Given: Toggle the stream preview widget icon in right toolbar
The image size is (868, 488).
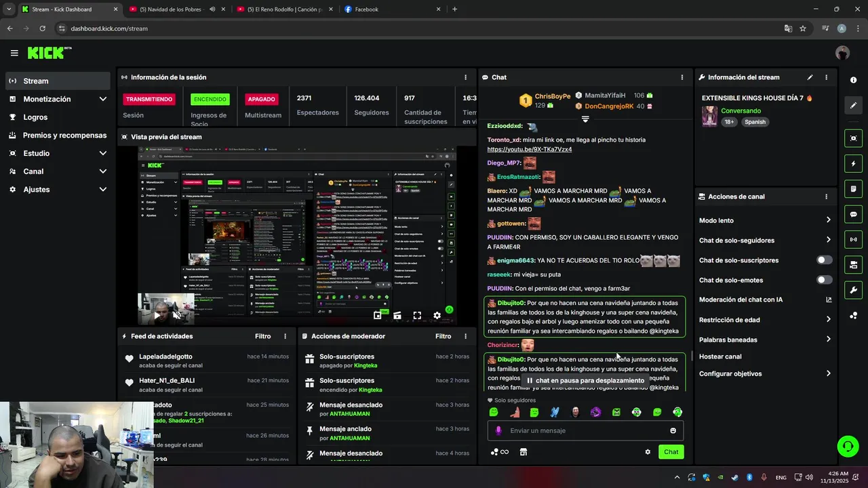Looking at the screenshot, I should click(x=853, y=138).
